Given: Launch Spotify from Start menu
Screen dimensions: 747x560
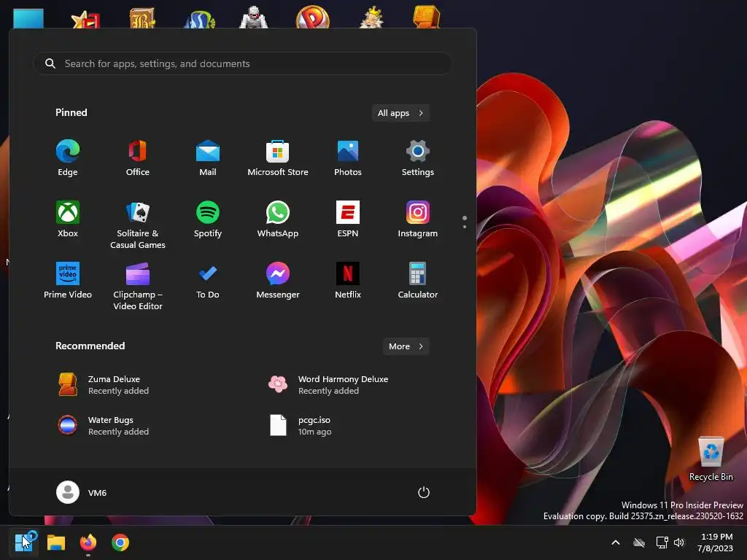Looking at the screenshot, I should pyautogui.click(x=208, y=219).
